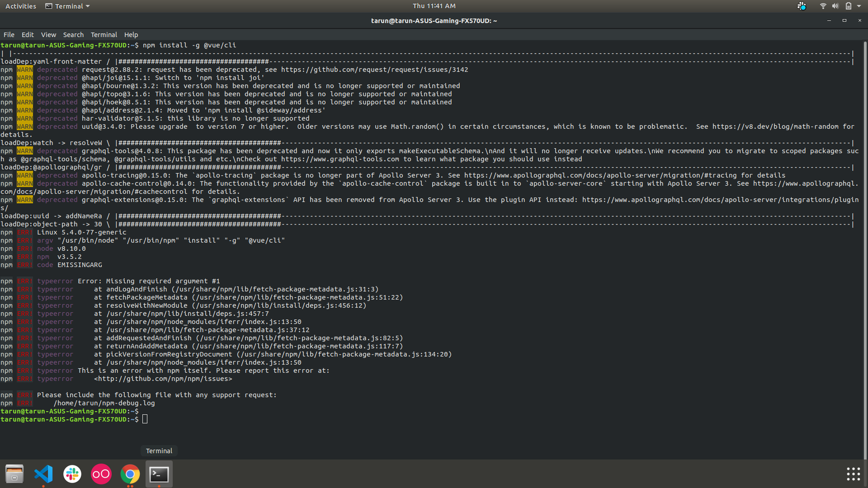This screenshot has width=868, height=488.
Task: Toggle the GNOME multi-display icon top-right
Action: (x=802, y=6)
